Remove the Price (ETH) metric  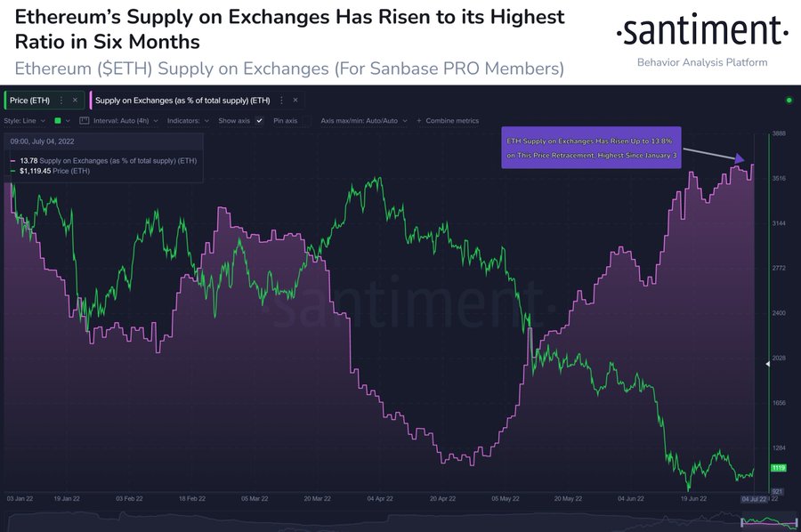75,101
